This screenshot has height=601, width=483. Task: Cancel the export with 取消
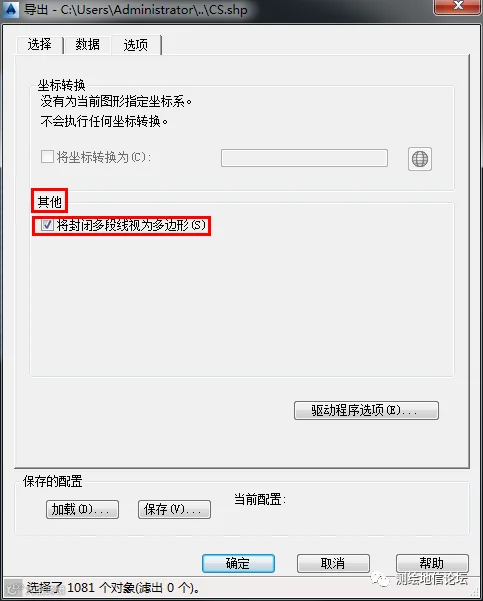[333, 563]
